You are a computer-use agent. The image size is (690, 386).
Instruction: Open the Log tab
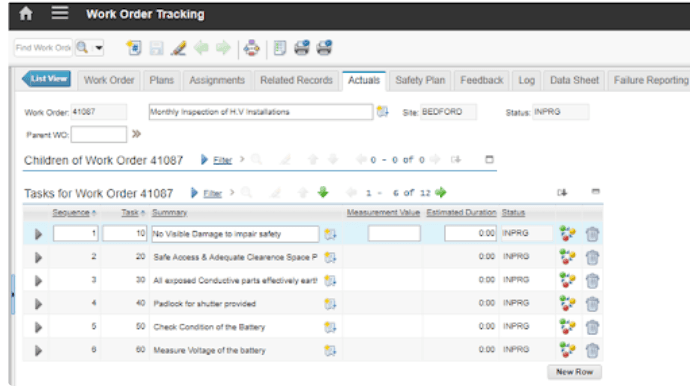[x=526, y=81]
